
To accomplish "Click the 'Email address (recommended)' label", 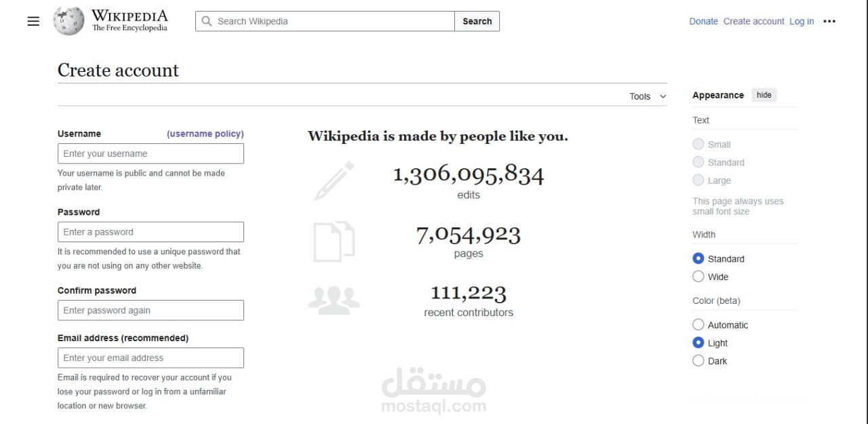I will [123, 338].
